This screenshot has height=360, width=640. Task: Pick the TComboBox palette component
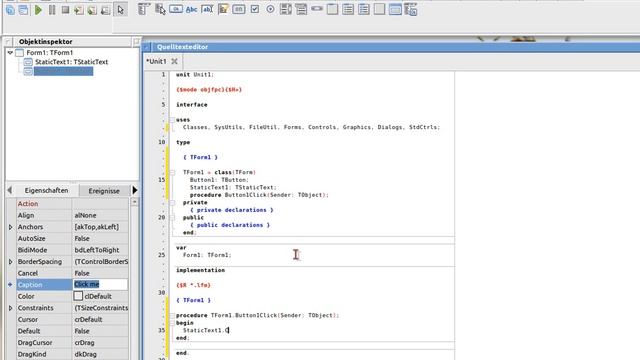point(301,9)
